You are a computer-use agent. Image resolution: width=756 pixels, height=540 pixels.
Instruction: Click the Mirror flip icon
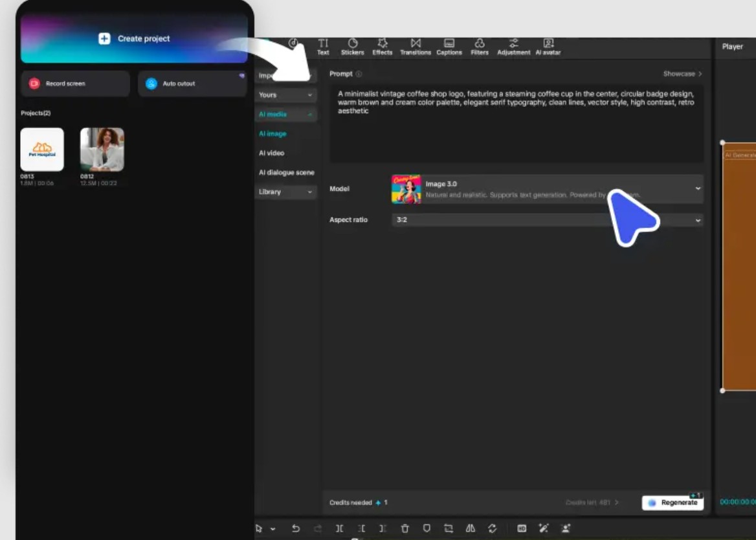[471, 528]
